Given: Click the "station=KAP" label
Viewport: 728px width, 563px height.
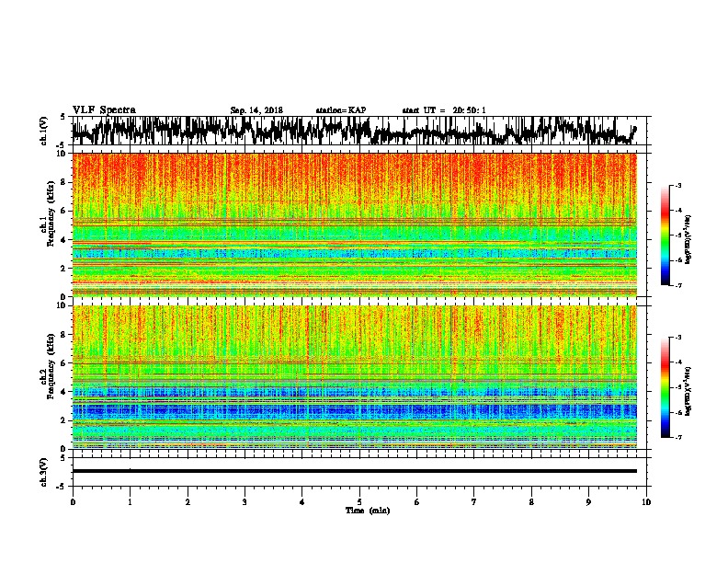Looking at the screenshot, I should tap(341, 110).
